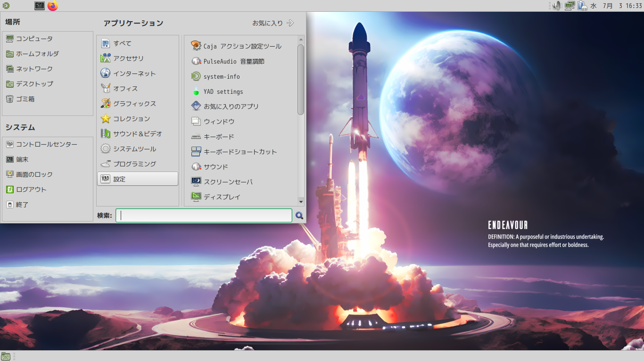This screenshot has height=362, width=644.
Task: Select the アクセサリ category icon
Action: (x=106, y=58)
